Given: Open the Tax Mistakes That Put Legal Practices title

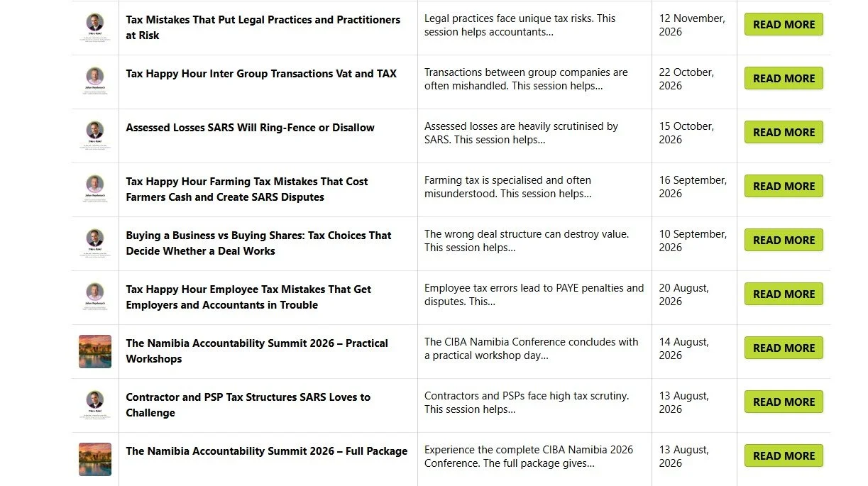Looking at the screenshot, I should (x=263, y=27).
